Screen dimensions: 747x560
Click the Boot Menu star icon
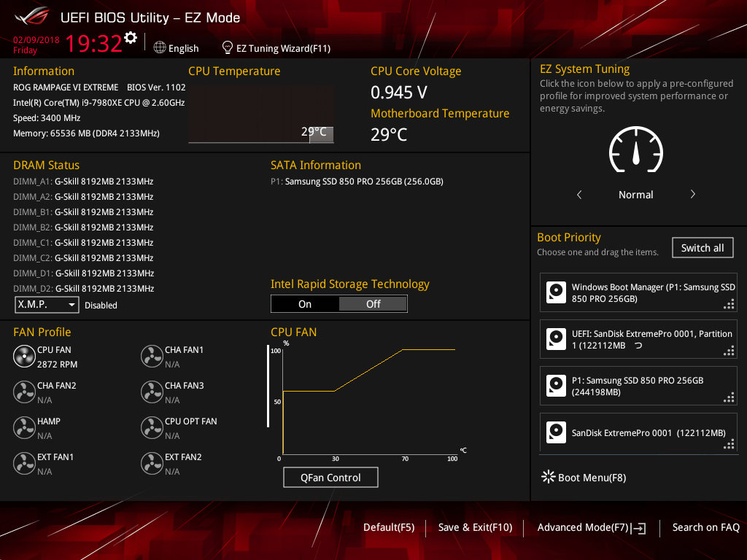[549, 477]
